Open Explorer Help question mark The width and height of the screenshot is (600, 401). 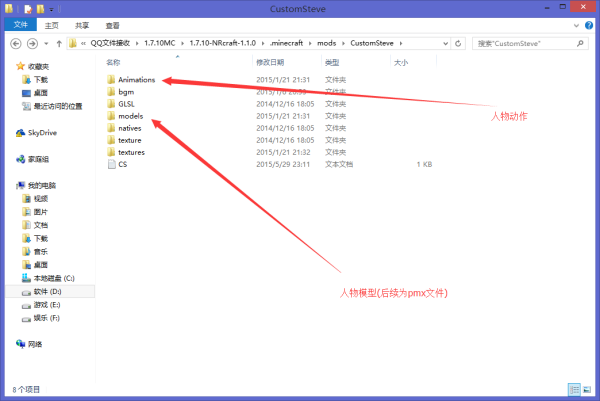tap(589, 26)
